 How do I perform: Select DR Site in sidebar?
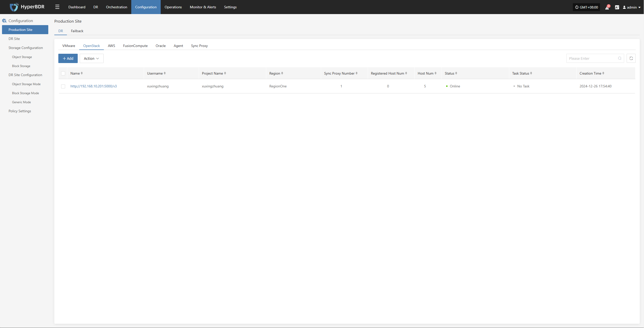click(x=14, y=39)
